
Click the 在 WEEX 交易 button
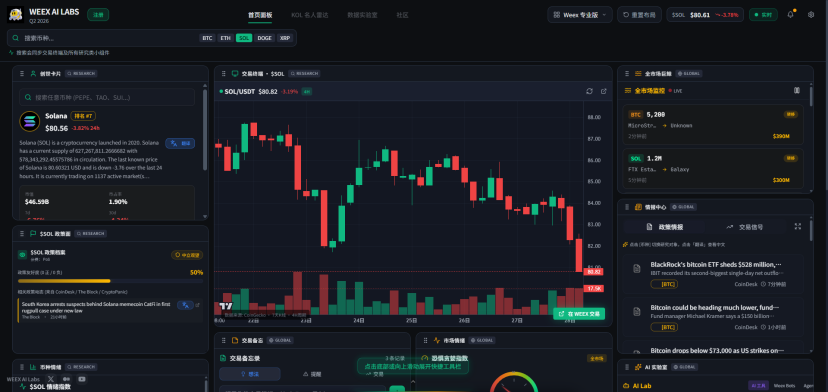pos(579,314)
